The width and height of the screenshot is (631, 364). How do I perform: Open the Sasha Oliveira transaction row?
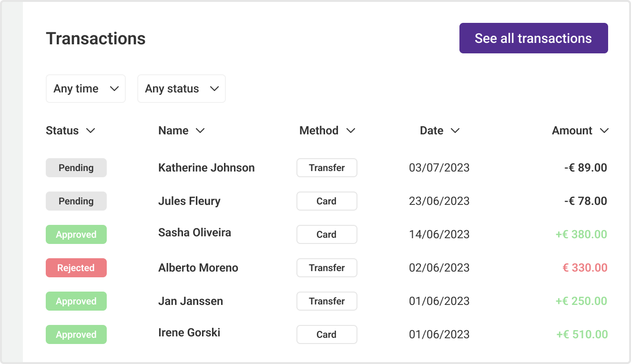[194, 233]
